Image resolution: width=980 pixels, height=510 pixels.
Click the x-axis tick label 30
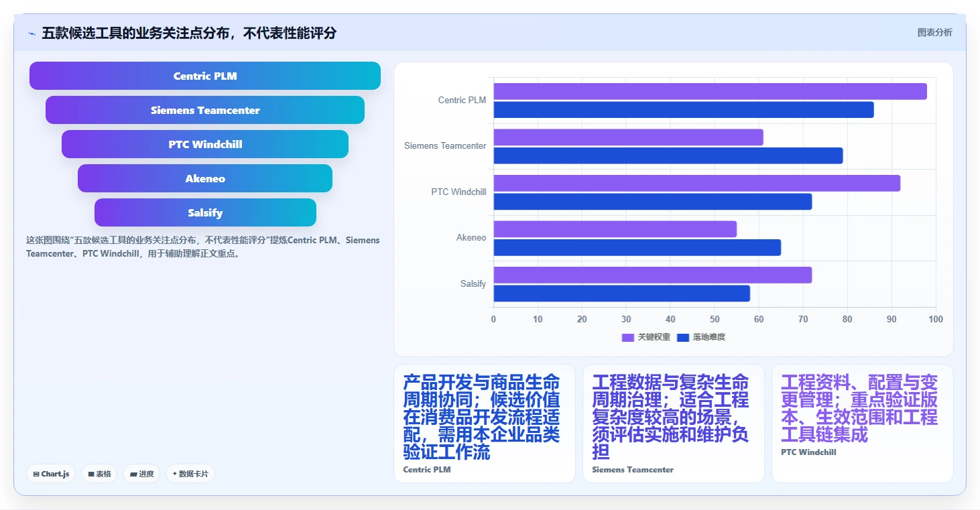(627, 319)
